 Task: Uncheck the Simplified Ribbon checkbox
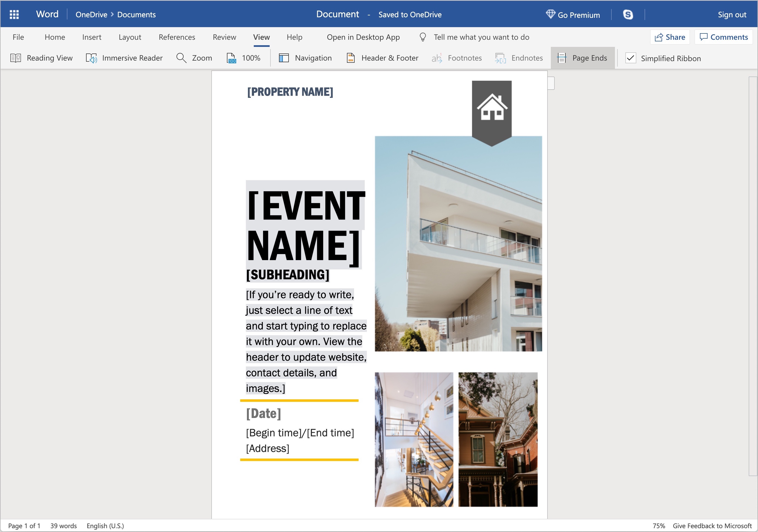pyautogui.click(x=630, y=58)
